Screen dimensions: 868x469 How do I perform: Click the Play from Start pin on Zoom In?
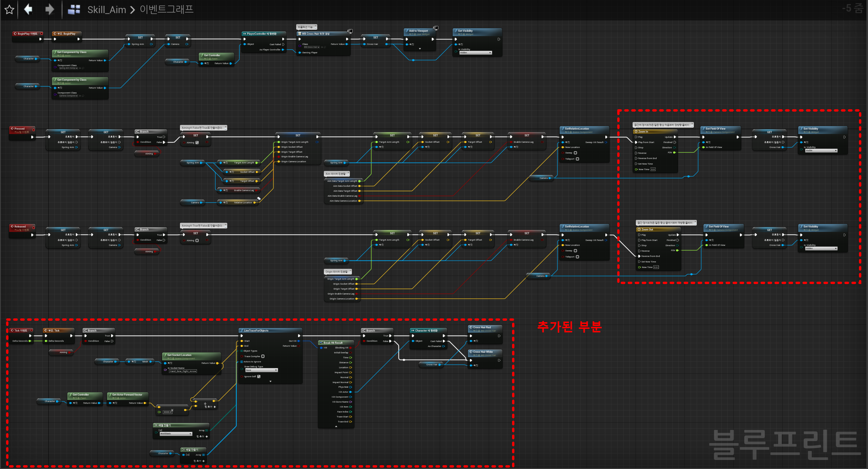pos(636,142)
